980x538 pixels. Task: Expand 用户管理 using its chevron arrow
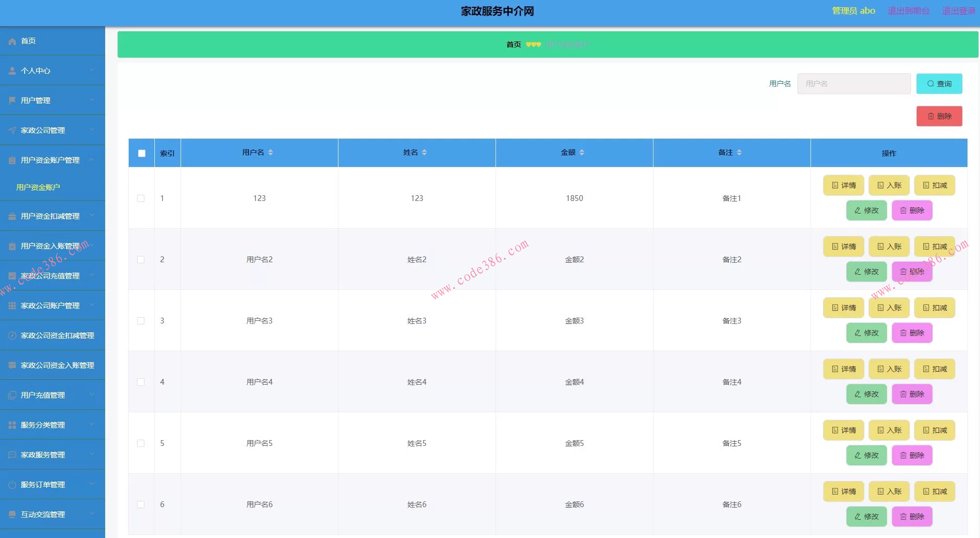[x=92, y=100]
